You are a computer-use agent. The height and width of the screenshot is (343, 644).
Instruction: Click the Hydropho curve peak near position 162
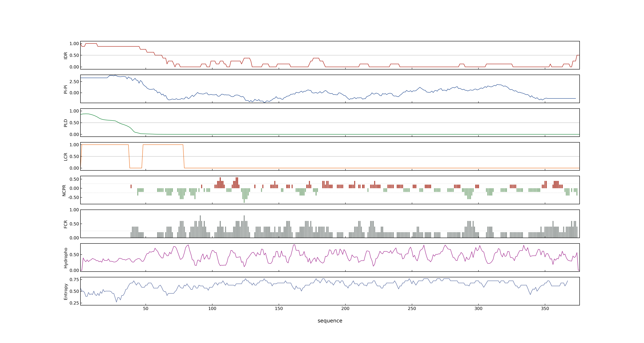294,245
